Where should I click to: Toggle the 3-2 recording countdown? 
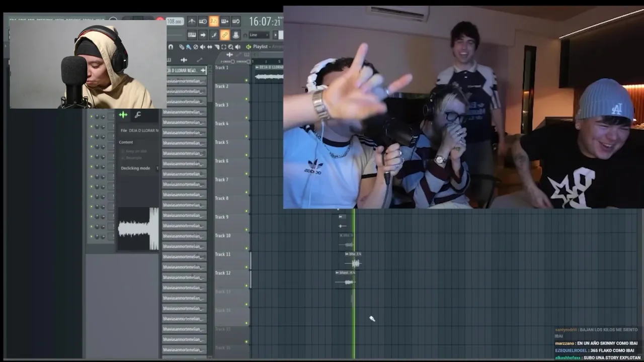coord(214,21)
